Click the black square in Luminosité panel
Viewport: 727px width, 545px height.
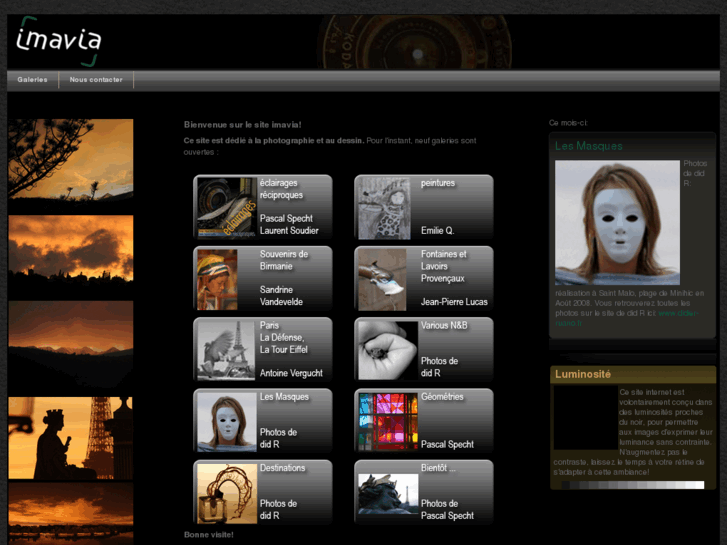coord(586,417)
